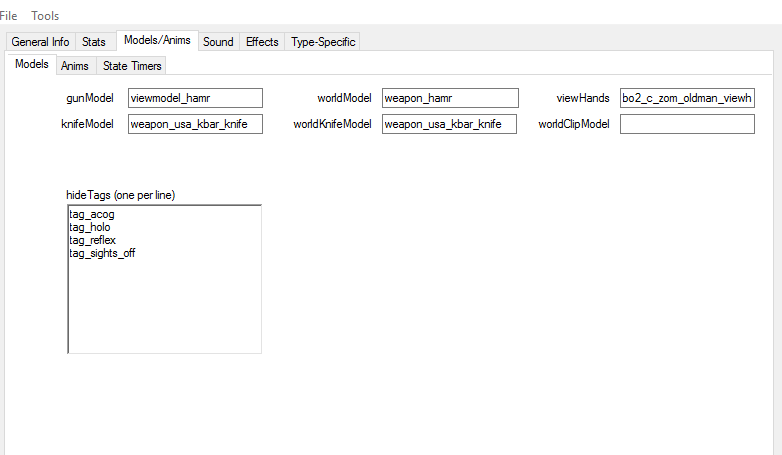Click tag_acog line in hideTags
Screen dimensions: 782x455
[92, 215]
